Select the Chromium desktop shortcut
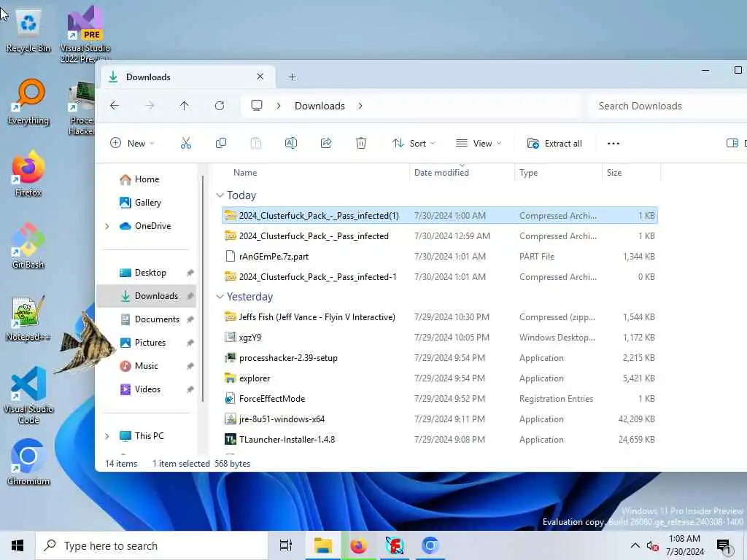The image size is (747, 560). [x=28, y=462]
